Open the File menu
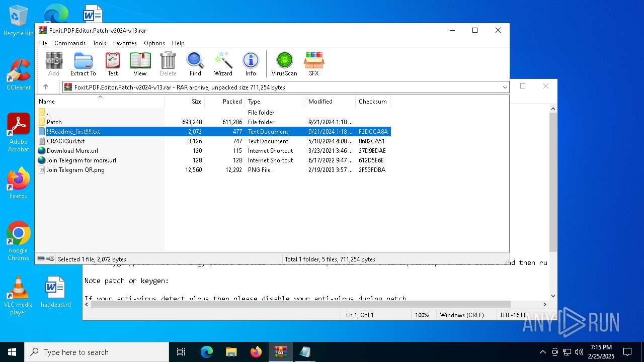 coord(43,43)
